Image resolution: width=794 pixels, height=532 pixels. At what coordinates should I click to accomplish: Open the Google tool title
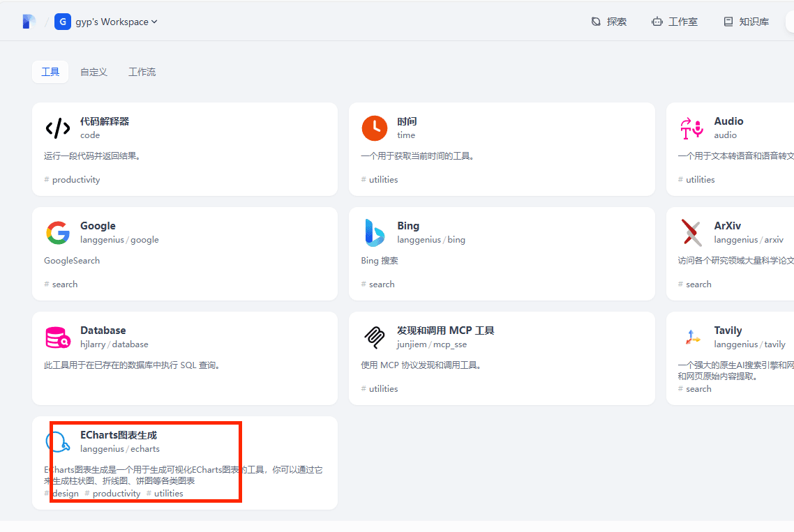click(x=98, y=226)
